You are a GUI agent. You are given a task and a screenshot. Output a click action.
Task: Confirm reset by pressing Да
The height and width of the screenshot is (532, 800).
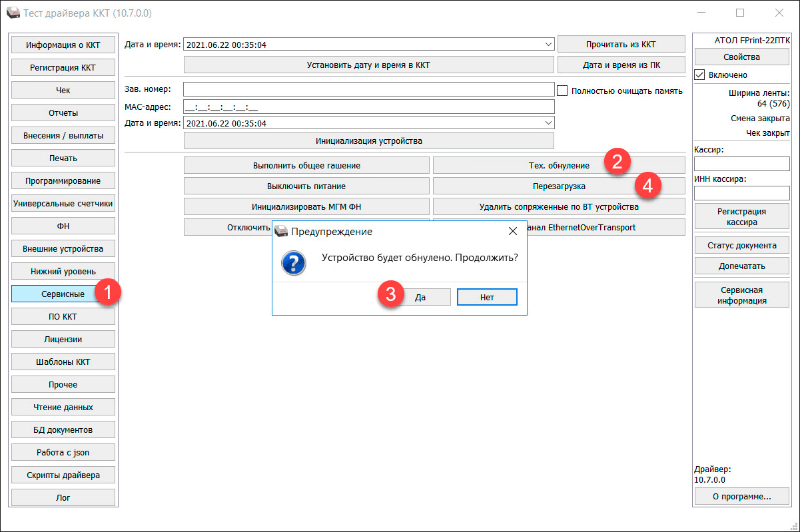pos(420,297)
